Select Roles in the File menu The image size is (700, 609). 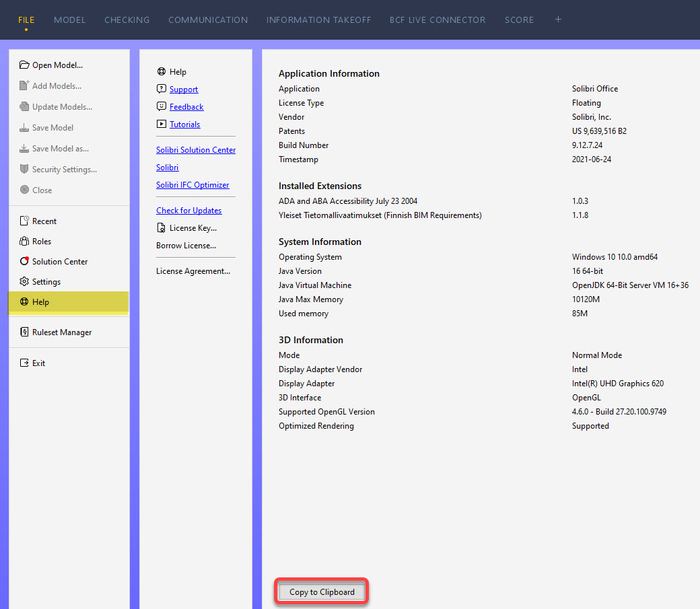(x=69, y=242)
